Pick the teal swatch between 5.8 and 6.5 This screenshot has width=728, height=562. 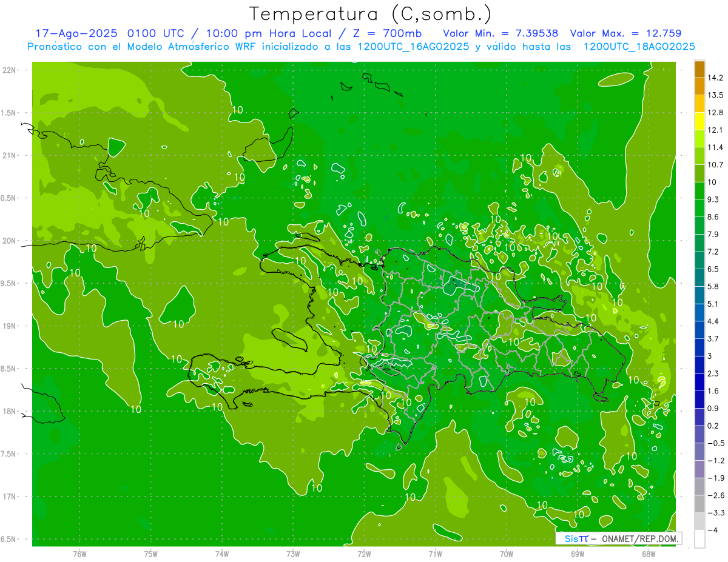(x=699, y=277)
